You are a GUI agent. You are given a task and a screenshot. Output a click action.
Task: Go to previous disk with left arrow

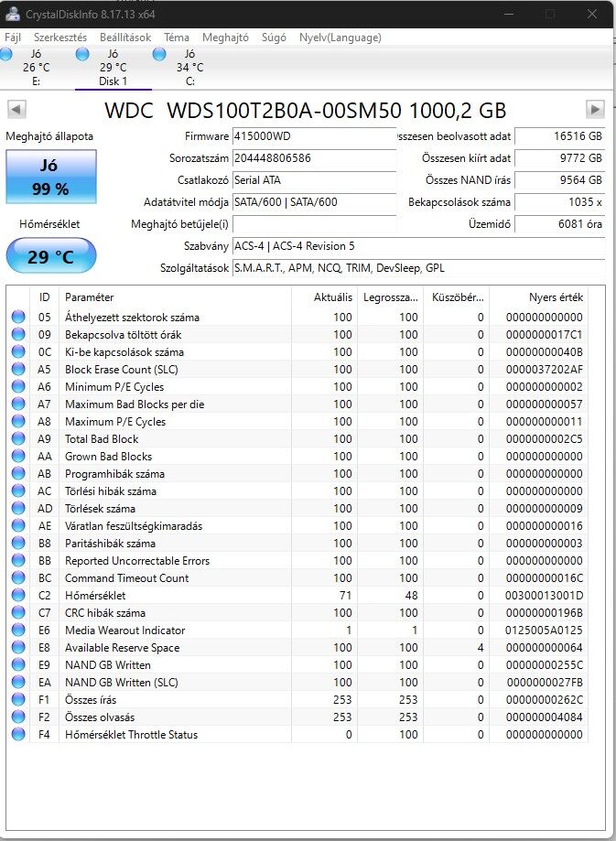pyautogui.click(x=16, y=110)
